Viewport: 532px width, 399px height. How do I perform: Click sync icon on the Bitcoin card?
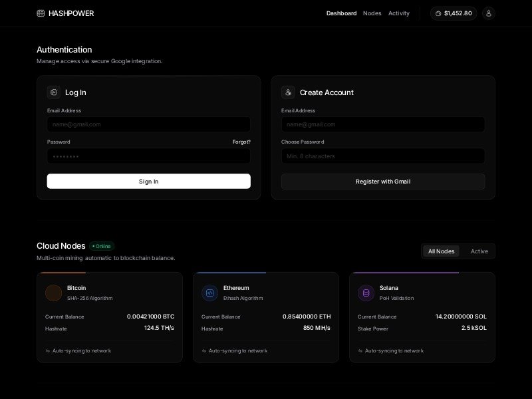coord(48,350)
